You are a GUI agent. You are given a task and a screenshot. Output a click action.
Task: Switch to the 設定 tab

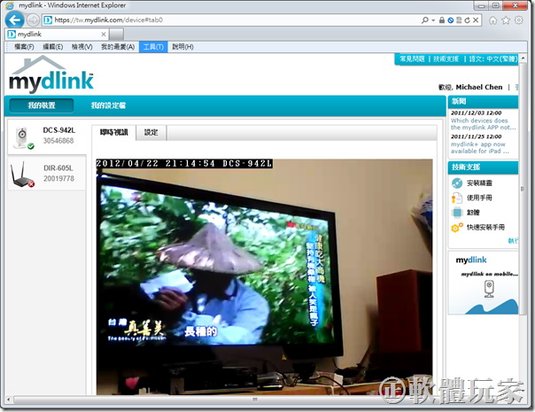tap(151, 132)
